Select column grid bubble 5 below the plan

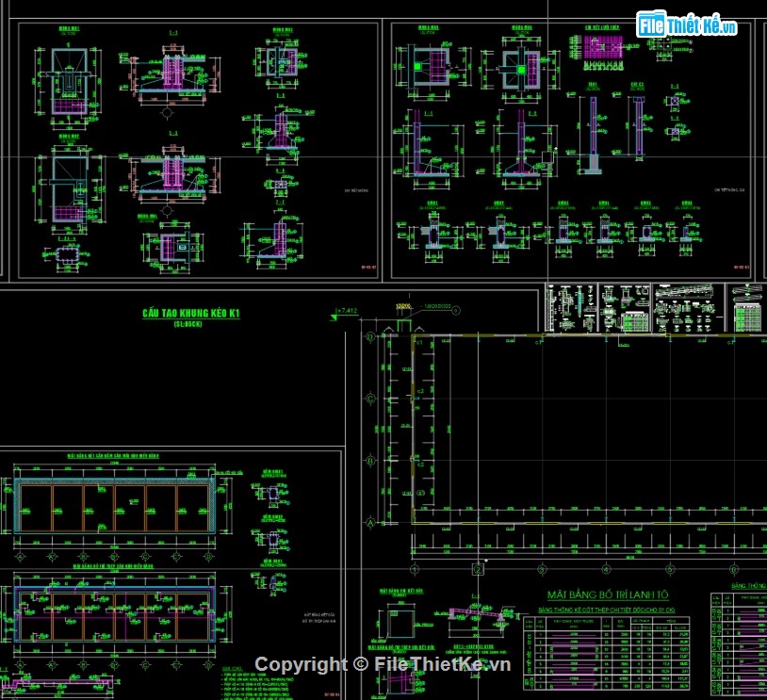pyautogui.click(x=670, y=569)
